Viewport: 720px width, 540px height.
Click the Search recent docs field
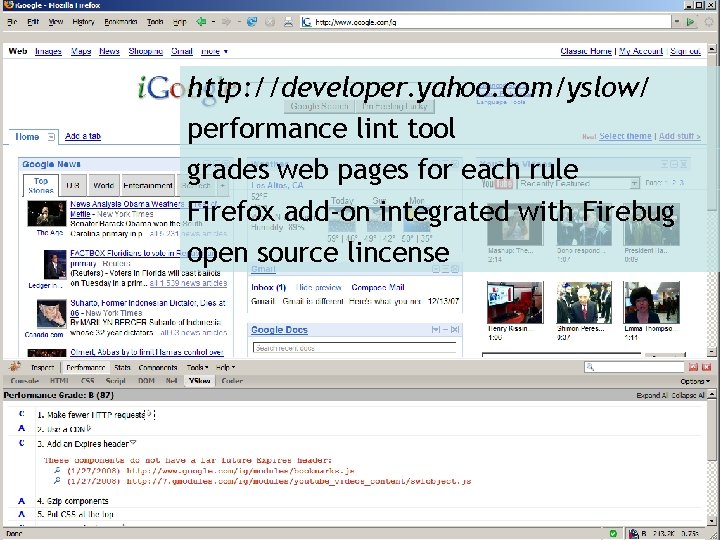pyautogui.click(x=355, y=348)
